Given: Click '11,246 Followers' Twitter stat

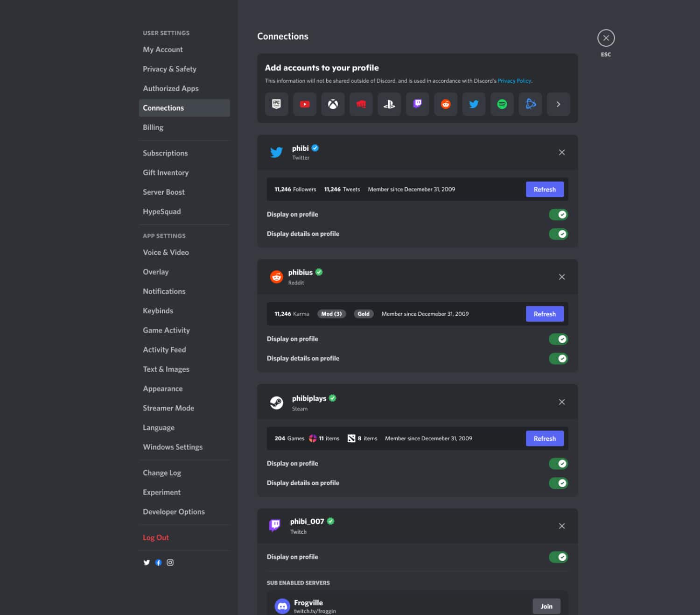Looking at the screenshot, I should [295, 189].
